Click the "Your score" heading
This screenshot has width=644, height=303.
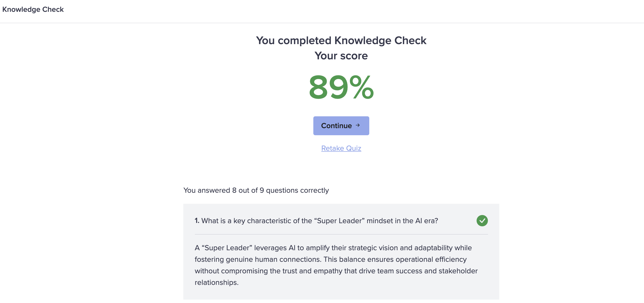coord(341,56)
